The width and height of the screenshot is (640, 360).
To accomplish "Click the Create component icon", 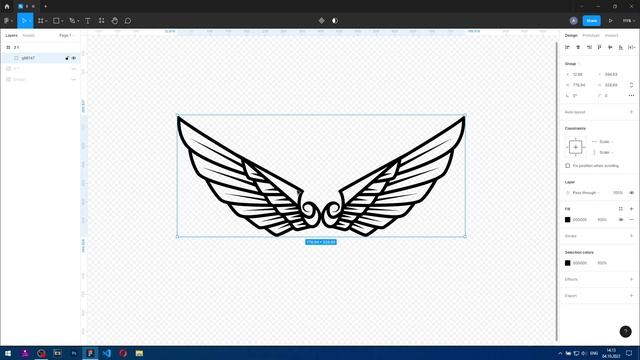I will 322,20.
